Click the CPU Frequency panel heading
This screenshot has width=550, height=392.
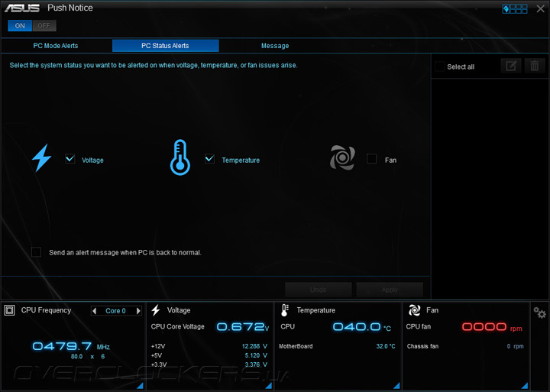pyautogui.click(x=46, y=310)
